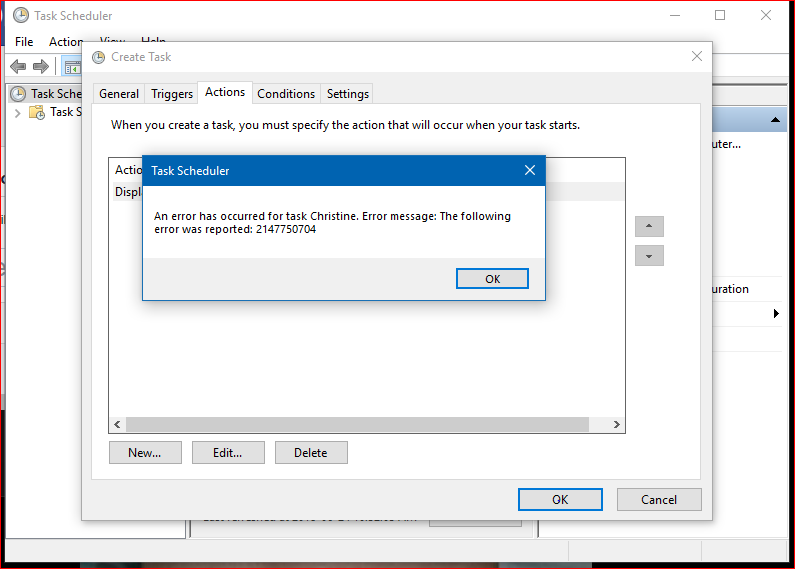Open the File menu
795x569 pixels.
point(24,42)
